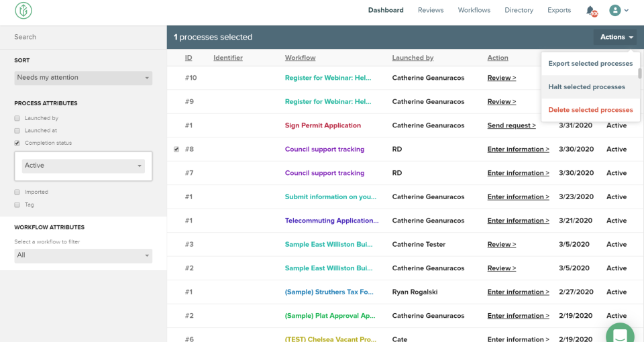644x342 pixels.
Task: Click Enter information for Submit information row
Action: click(519, 197)
